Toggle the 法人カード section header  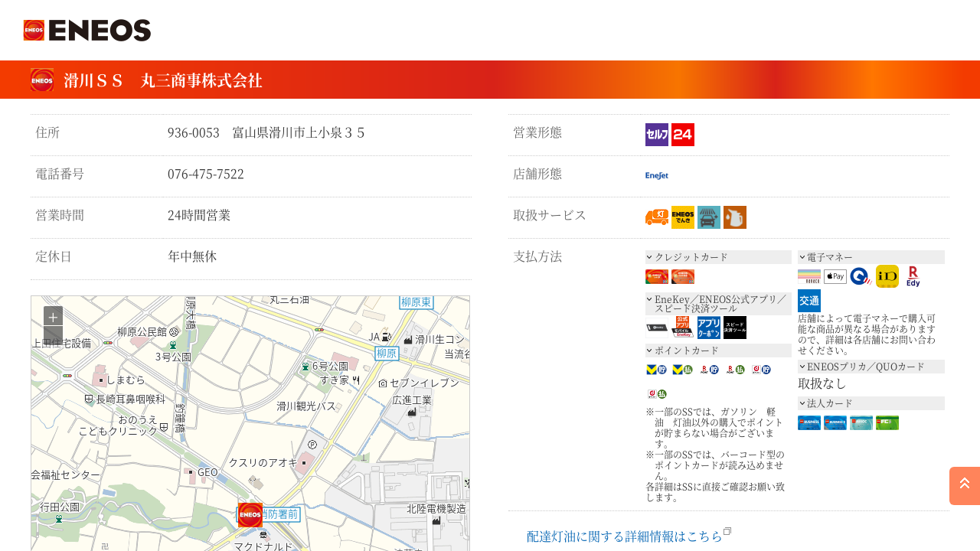pyautogui.click(x=871, y=403)
